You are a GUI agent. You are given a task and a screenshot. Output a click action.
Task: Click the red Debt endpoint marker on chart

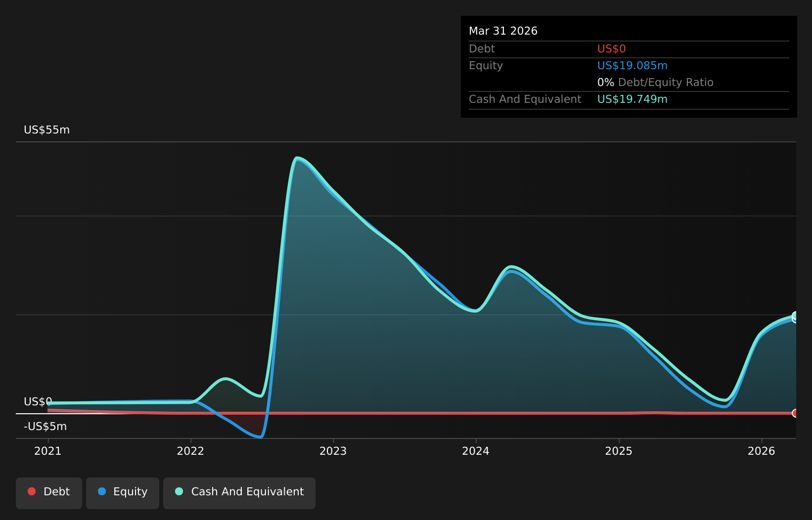795,413
